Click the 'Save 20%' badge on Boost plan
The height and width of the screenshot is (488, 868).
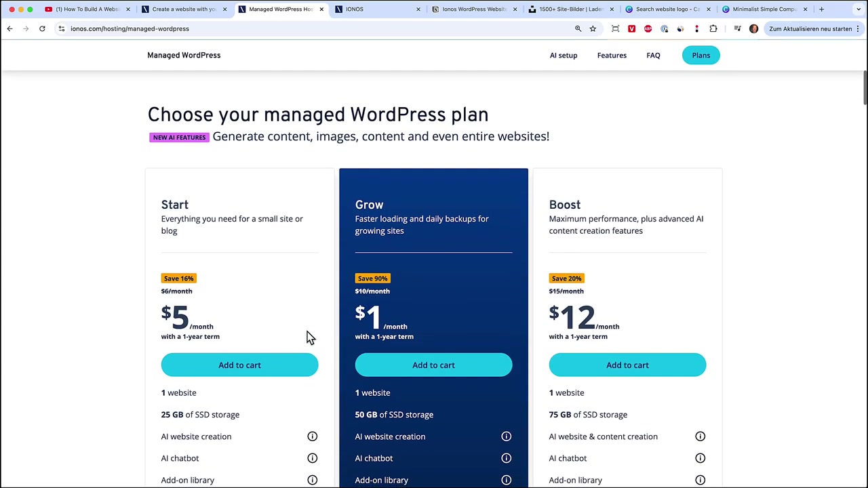point(566,278)
